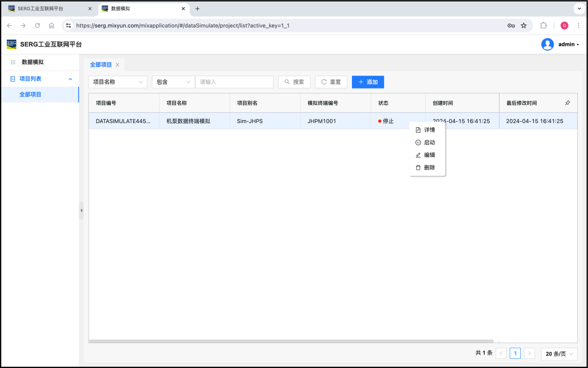Open the 包含 condition dropdown
The height and width of the screenshot is (368, 588).
(x=173, y=82)
